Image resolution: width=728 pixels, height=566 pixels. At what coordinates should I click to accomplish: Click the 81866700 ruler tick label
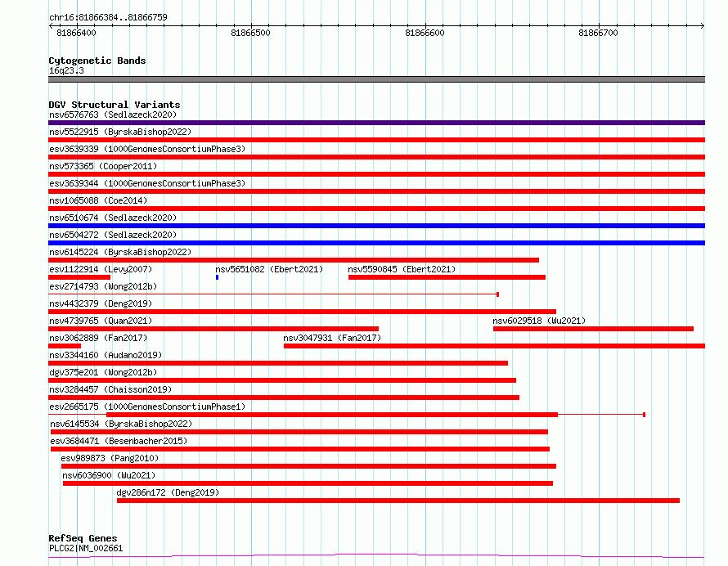point(598,33)
